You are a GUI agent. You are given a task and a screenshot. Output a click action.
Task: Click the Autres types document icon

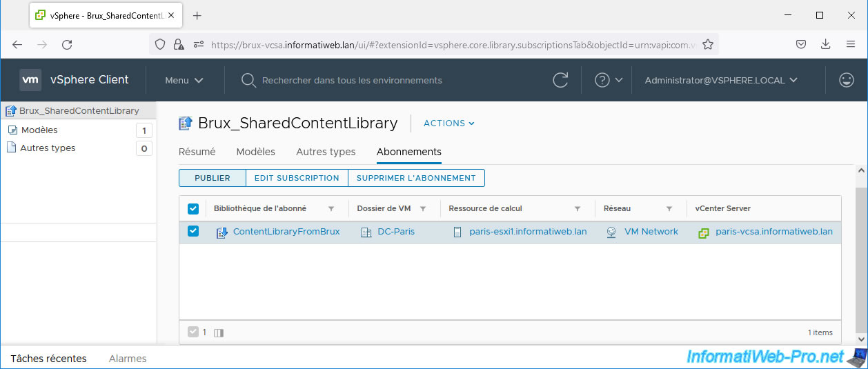[x=11, y=148]
